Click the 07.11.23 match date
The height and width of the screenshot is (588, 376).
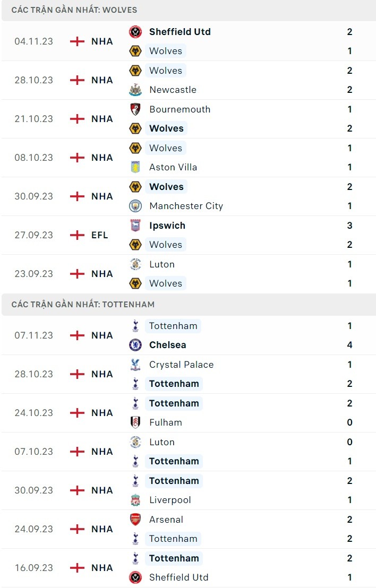point(34,335)
